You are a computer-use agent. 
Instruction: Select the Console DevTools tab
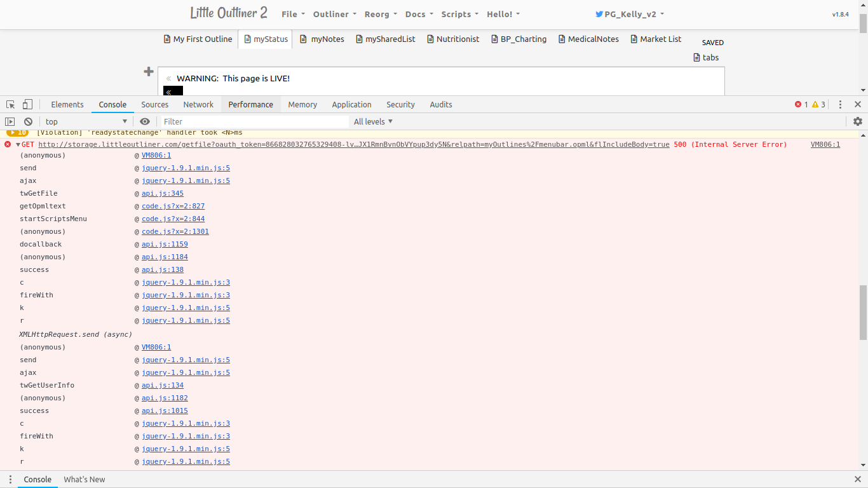(x=112, y=104)
